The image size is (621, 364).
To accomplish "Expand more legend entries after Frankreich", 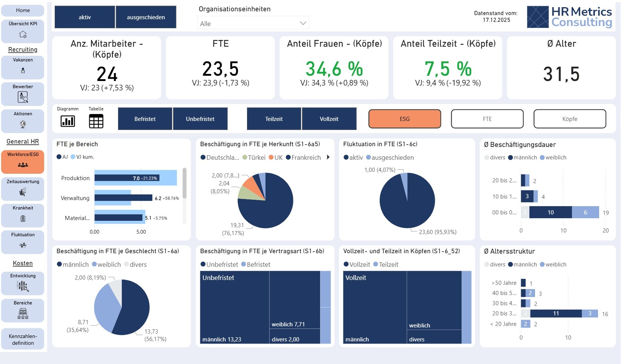I will tap(328, 158).
